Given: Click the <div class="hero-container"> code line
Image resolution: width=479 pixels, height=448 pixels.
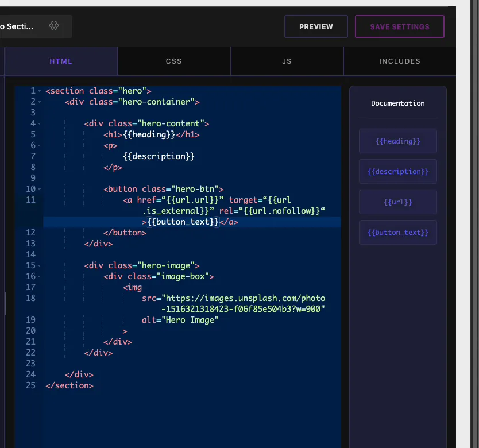Looking at the screenshot, I should click(132, 102).
